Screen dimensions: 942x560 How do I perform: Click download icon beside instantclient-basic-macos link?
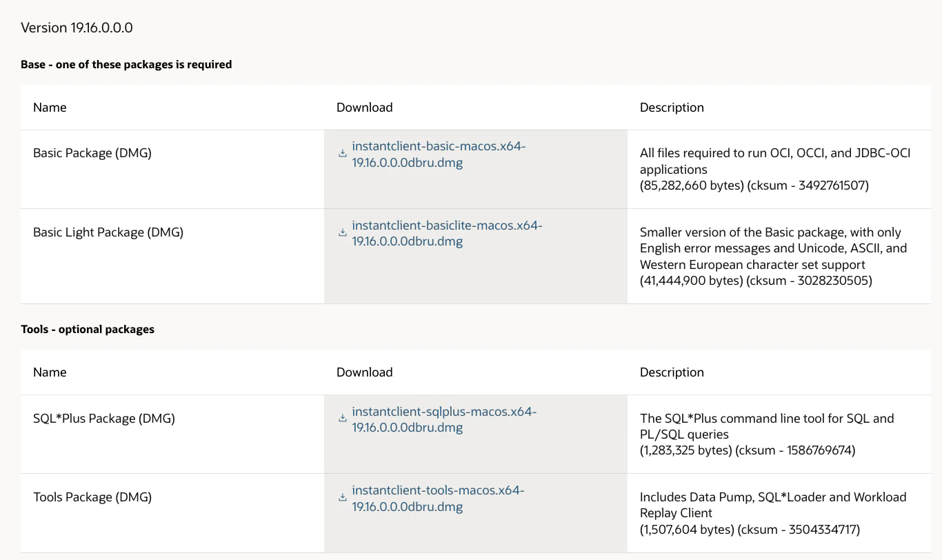point(343,154)
